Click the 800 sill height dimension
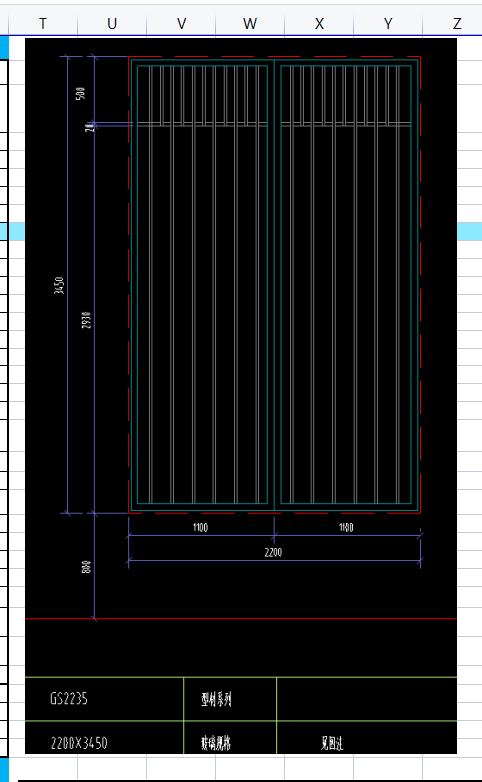482x782 pixels. click(x=86, y=567)
